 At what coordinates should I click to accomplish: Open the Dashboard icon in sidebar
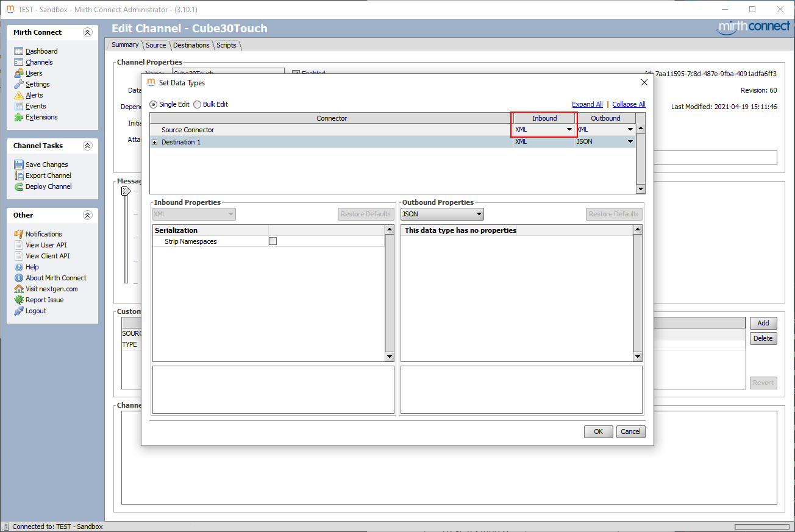(x=19, y=51)
